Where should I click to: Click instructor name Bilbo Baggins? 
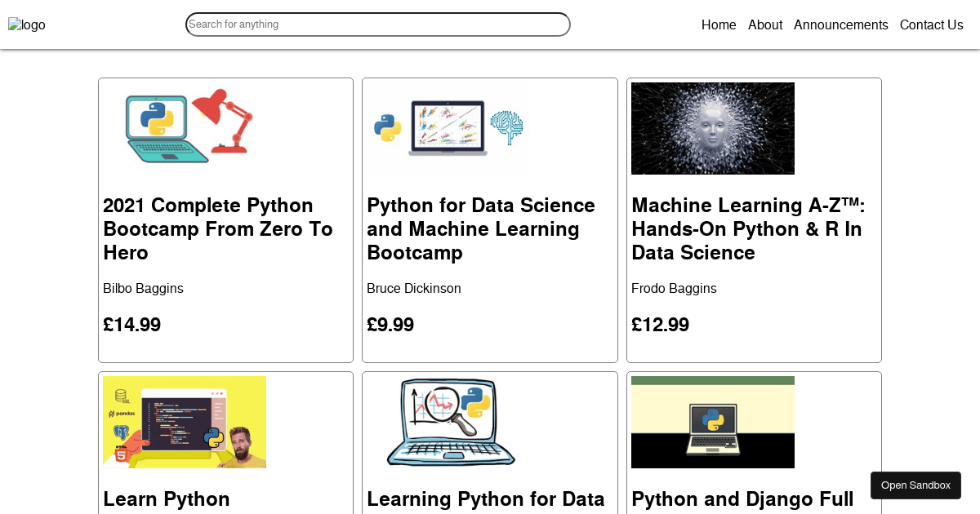(x=143, y=288)
